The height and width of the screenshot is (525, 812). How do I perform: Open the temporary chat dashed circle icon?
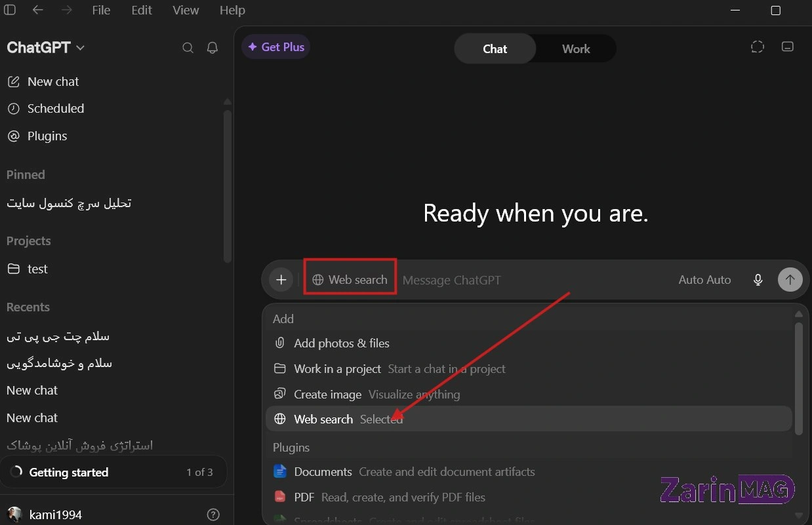tap(758, 47)
